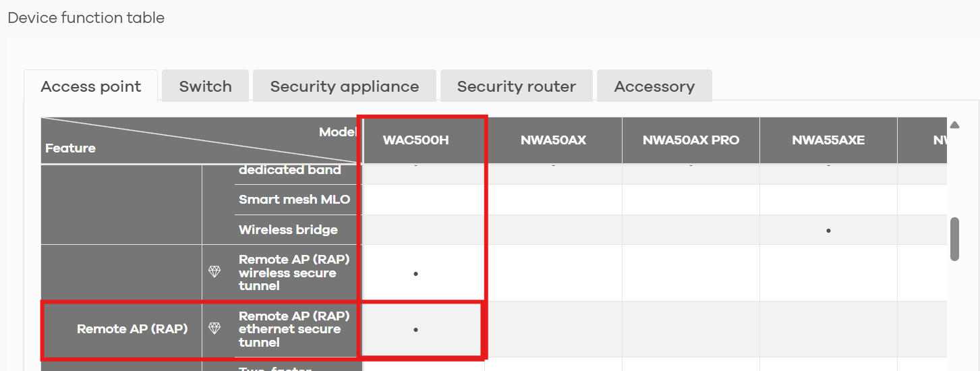
Task: Click the scroll-up arrow above the table scrollbar
Action: tap(954, 125)
